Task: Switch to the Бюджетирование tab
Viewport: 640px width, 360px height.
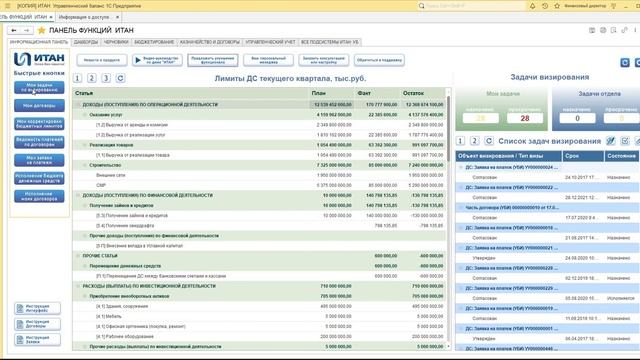Action: pyautogui.click(x=154, y=42)
